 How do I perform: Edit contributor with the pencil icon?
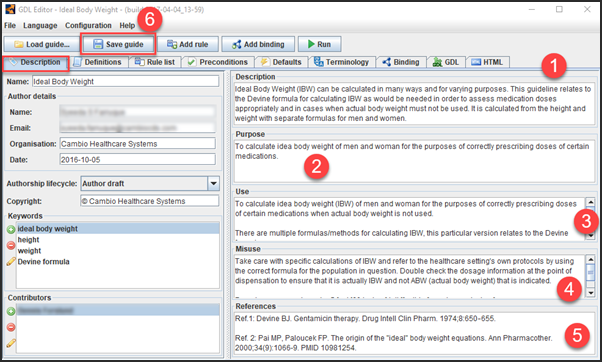pyautogui.click(x=11, y=343)
